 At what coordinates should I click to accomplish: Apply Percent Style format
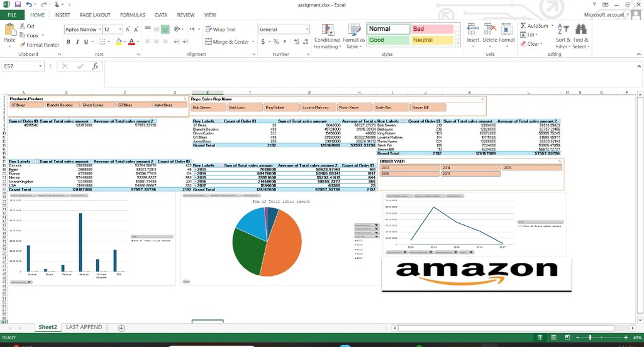pyautogui.click(x=276, y=42)
